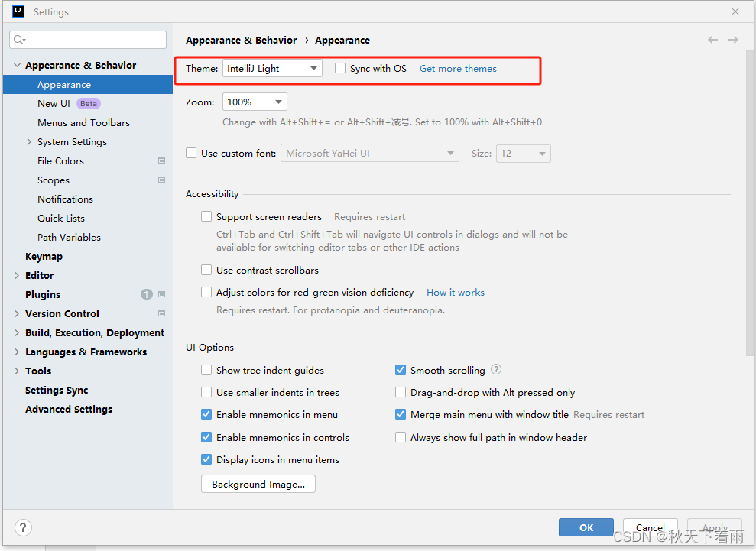Screen dimensions: 756x551
Task: Toggle Use contrast scrollbars
Action: pos(206,270)
